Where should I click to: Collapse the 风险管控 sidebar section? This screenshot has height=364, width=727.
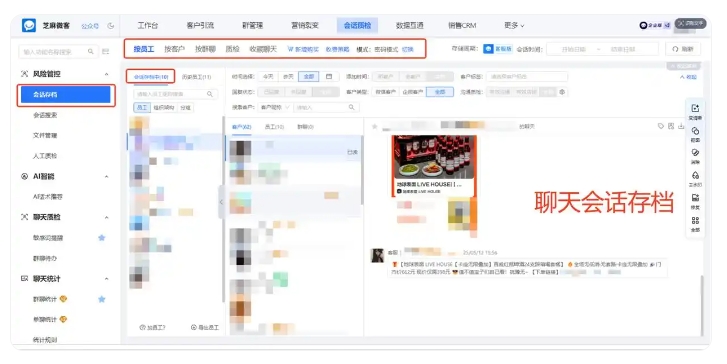pos(107,74)
